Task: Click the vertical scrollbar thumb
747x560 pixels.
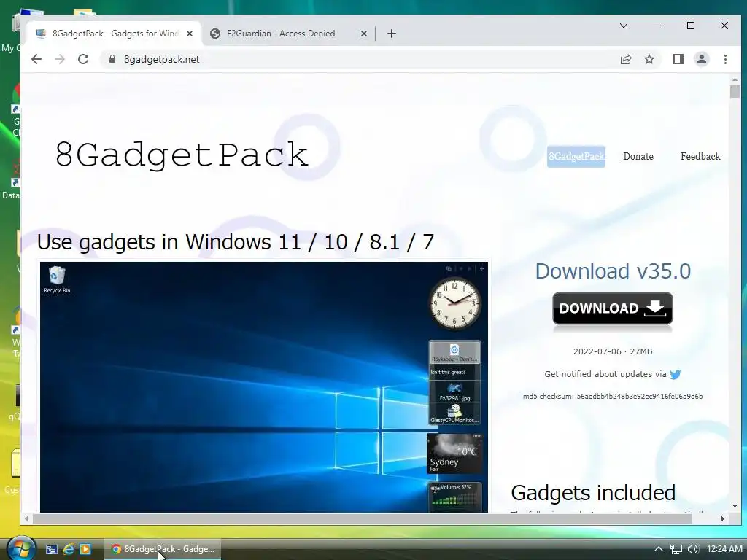Action: point(735,91)
